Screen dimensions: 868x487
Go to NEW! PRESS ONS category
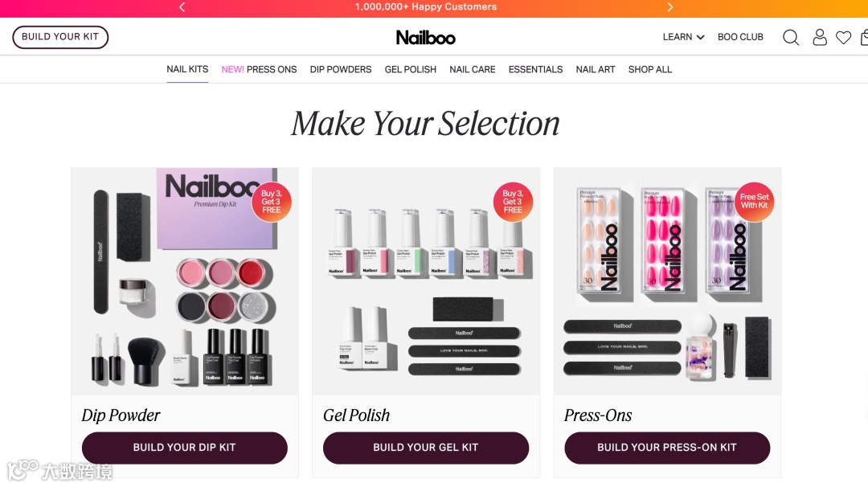[259, 70]
